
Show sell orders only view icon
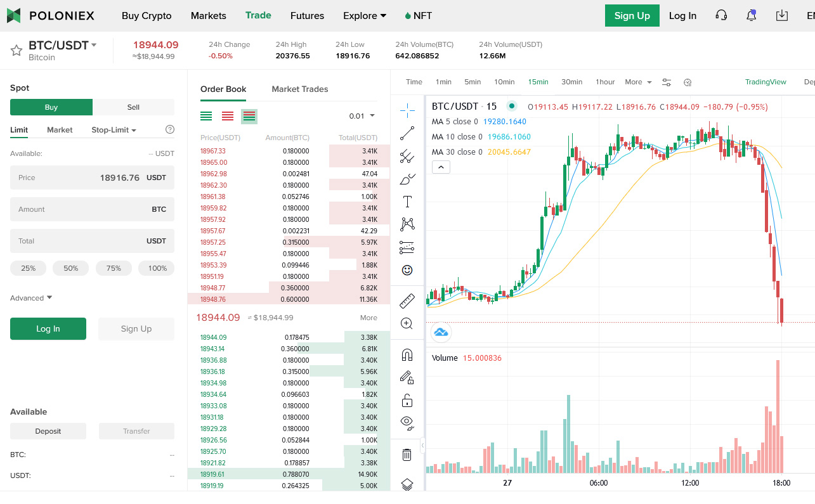(228, 116)
